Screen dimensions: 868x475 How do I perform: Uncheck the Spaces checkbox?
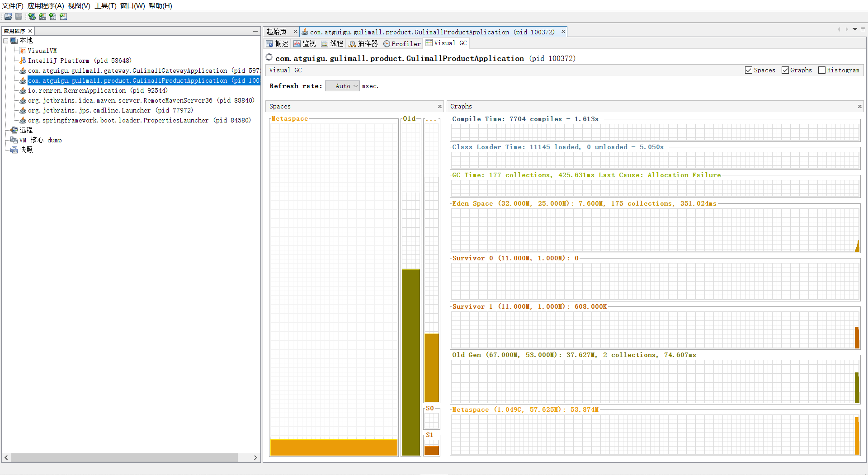[749, 70]
